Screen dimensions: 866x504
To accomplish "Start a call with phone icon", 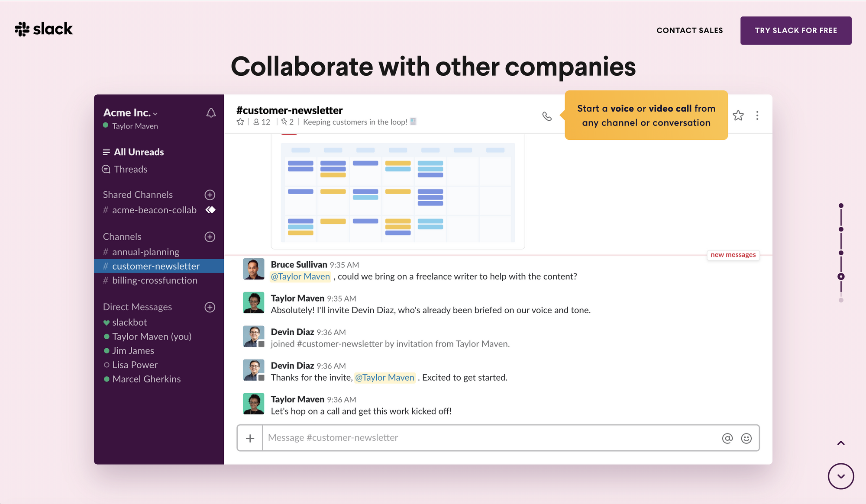I will click(547, 116).
